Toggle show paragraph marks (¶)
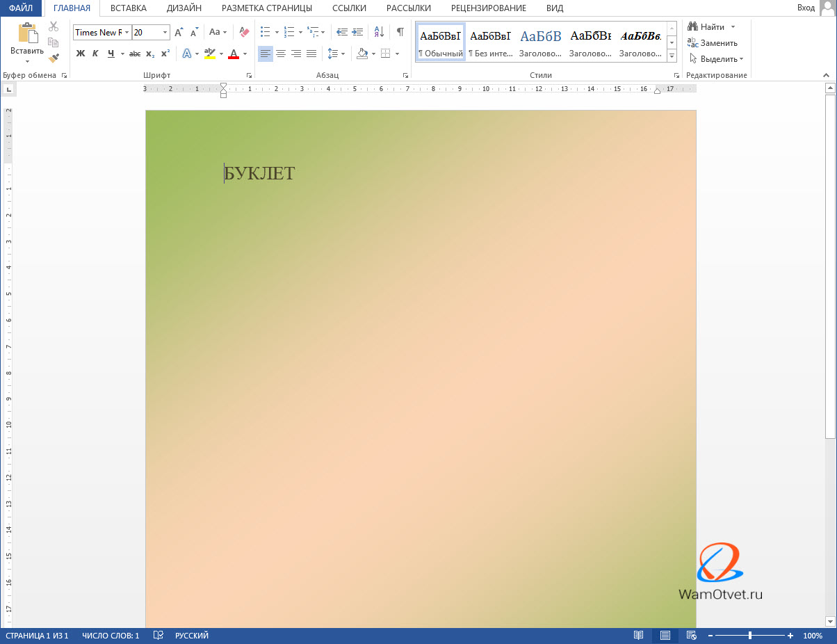The width and height of the screenshot is (837, 644). pyautogui.click(x=400, y=32)
